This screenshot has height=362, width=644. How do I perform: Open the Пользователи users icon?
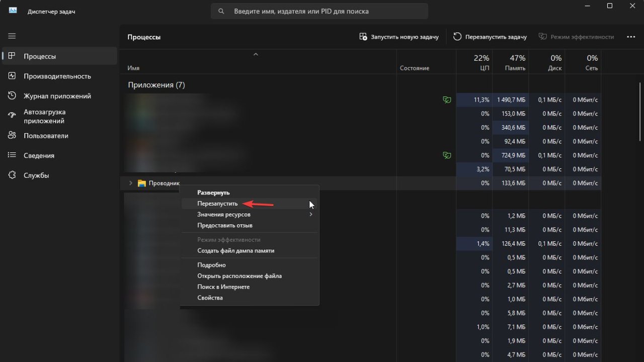point(12,136)
